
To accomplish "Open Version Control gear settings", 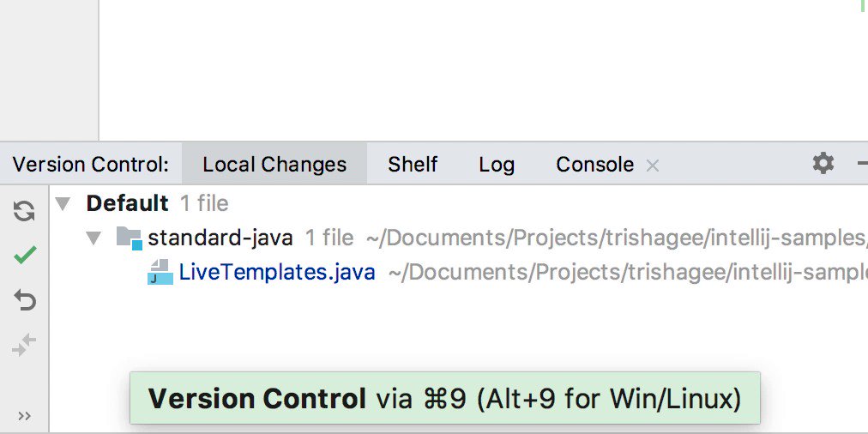I will click(x=823, y=163).
